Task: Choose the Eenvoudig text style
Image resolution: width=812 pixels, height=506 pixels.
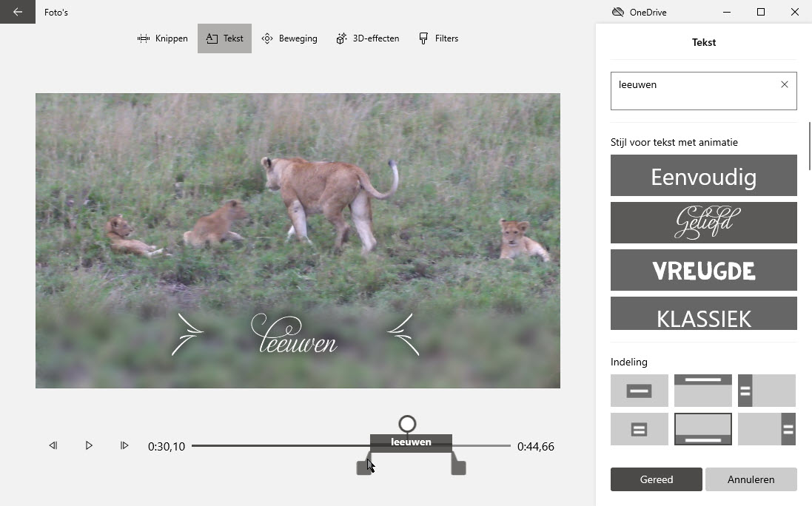Action: [x=704, y=175]
